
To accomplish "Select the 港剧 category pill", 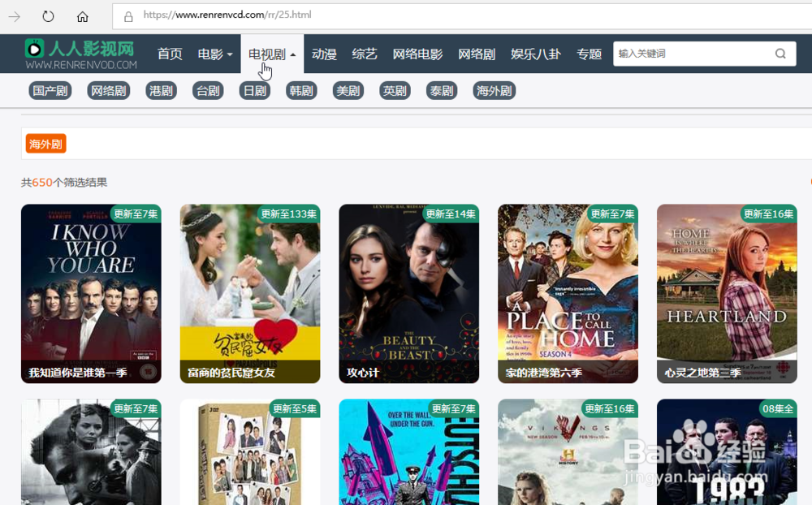I will [x=161, y=91].
